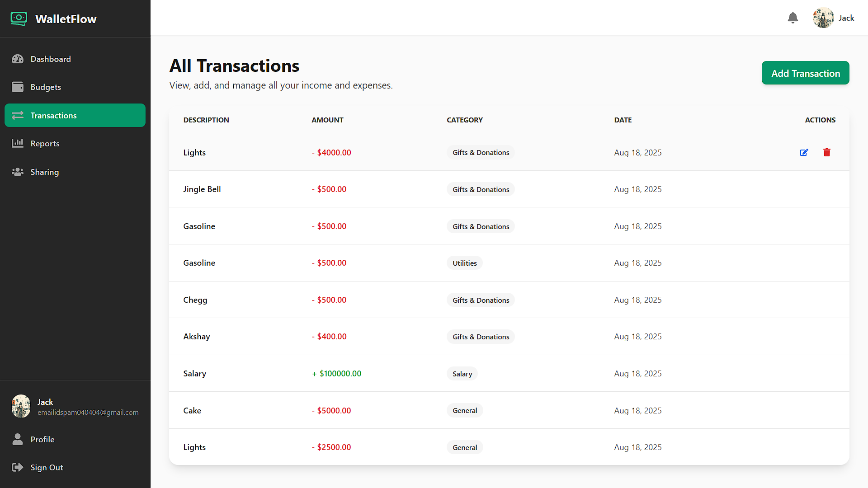868x488 pixels.
Task: Open Jack's avatar in top bar
Action: click(x=823, y=18)
